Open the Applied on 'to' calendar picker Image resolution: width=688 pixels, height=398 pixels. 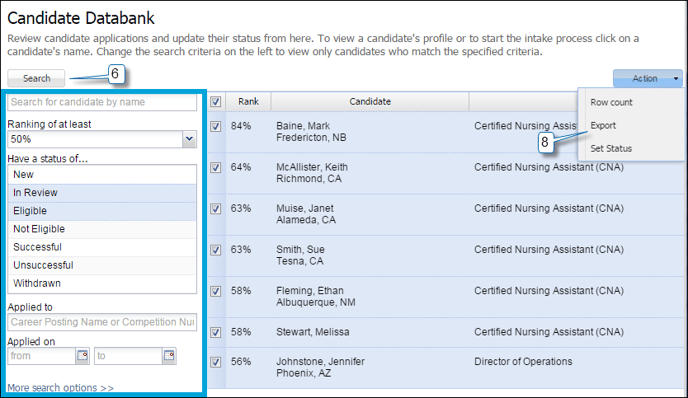169,355
